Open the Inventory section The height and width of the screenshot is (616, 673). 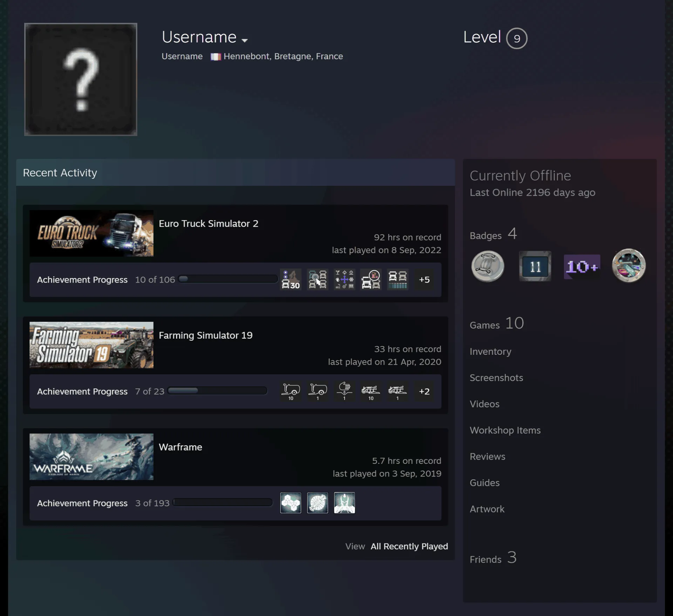coord(490,352)
